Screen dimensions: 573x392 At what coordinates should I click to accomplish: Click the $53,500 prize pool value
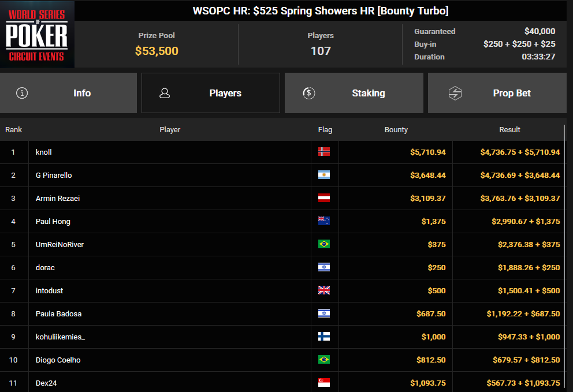pyautogui.click(x=157, y=51)
